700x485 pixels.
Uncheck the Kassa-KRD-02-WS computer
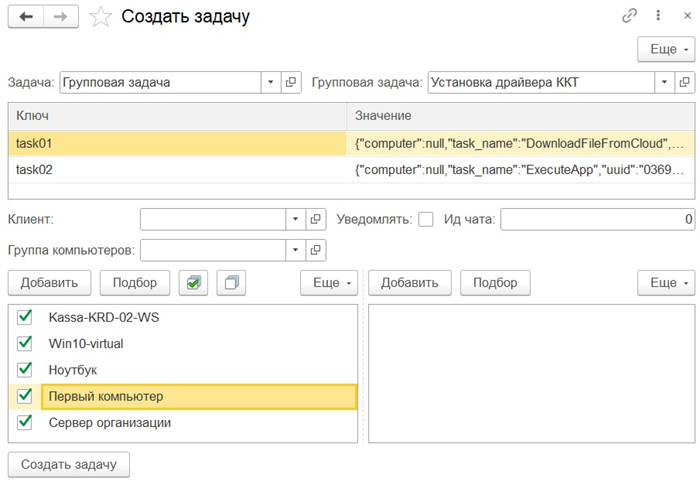click(25, 318)
